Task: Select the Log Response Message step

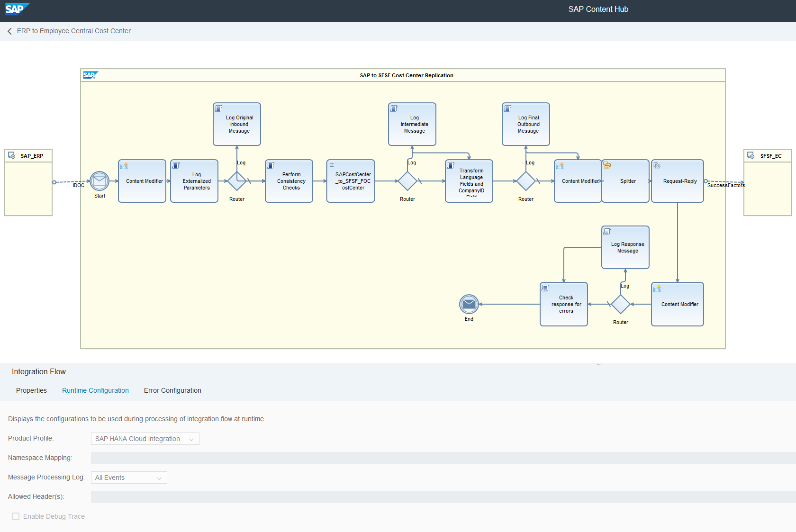Action: point(625,247)
